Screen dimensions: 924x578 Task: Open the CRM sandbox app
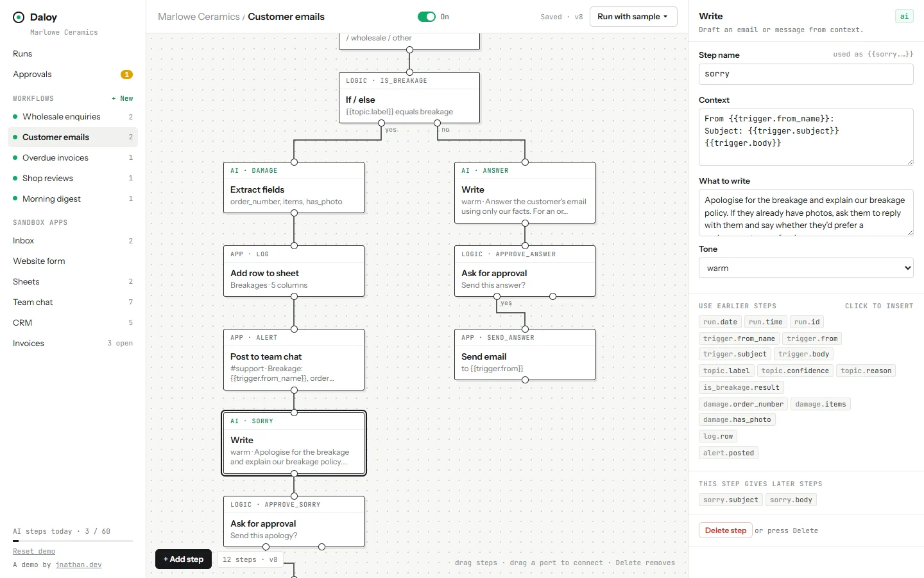coord(73,322)
